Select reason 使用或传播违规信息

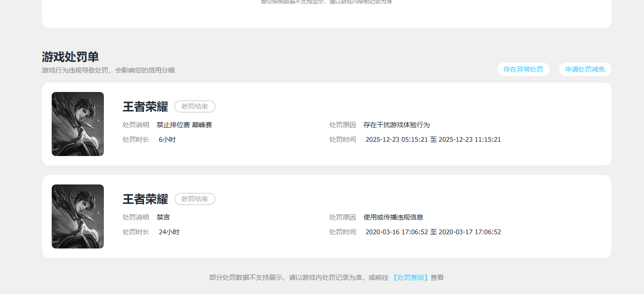pyautogui.click(x=393, y=217)
